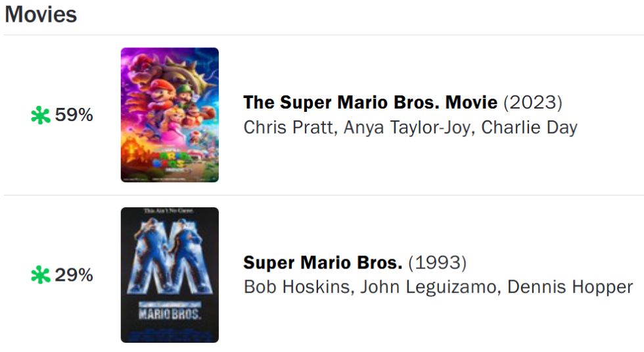The image size is (644, 352).
Task: Click the Dennis Hopper cast name
Action: pyautogui.click(x=570, y=287)
